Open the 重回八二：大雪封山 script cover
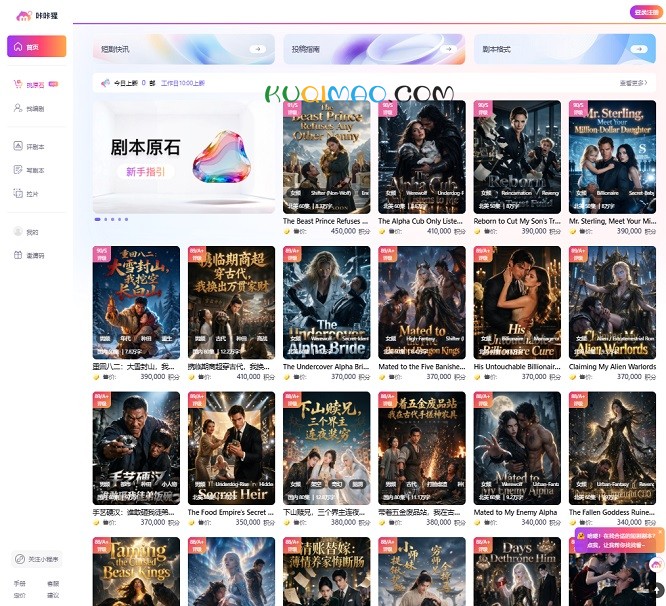666x606 pixels. pos(136,303)
